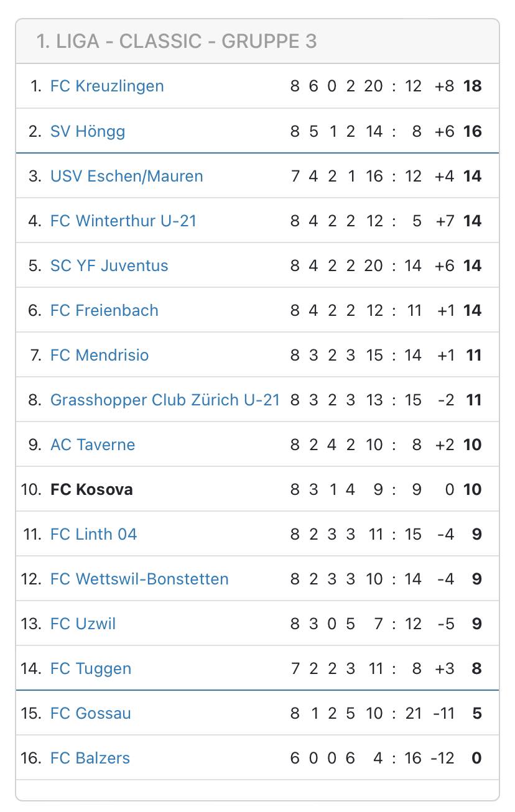Select Grasshopper Club Zürich U-21 link
The width and height of the screenshot is (515, 812).
point(165,400)
